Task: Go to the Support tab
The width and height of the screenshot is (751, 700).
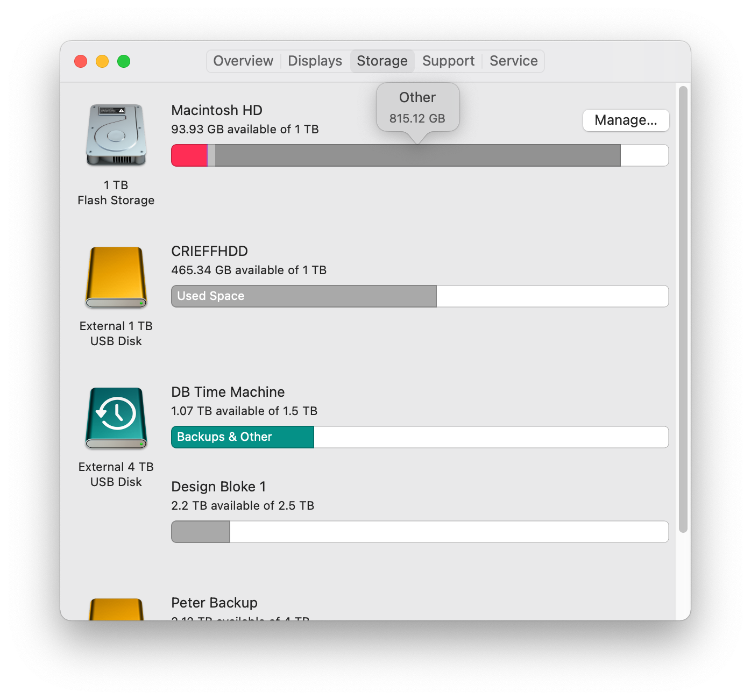Action: [x=449, y=61]
